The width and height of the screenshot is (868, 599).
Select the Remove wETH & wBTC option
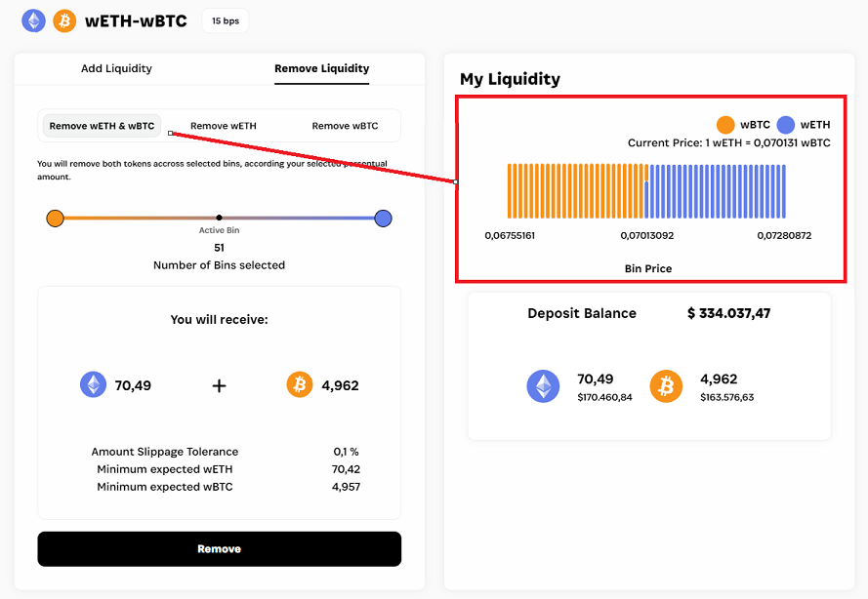coord(102,126)
